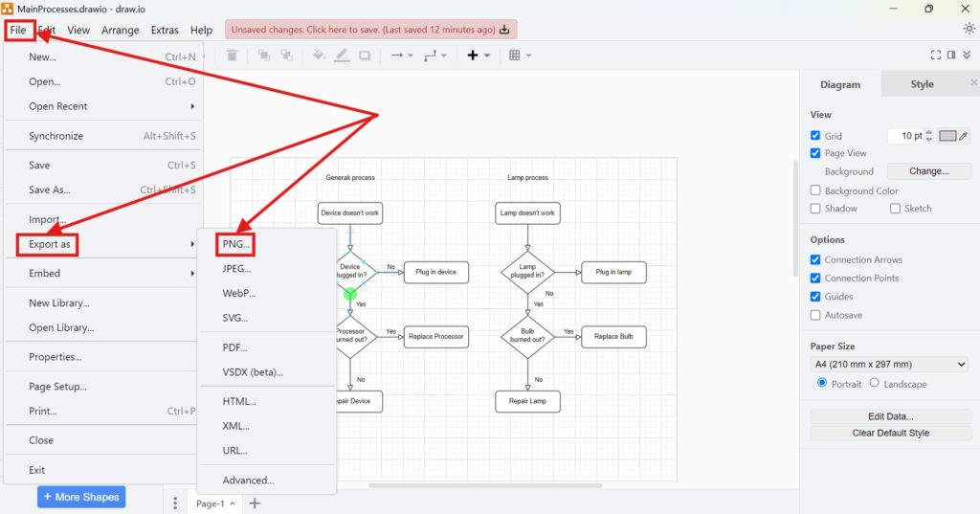Add a new page with plus icon
The width and height of the screenshot is (980, 514).
(x=255, y=503)
